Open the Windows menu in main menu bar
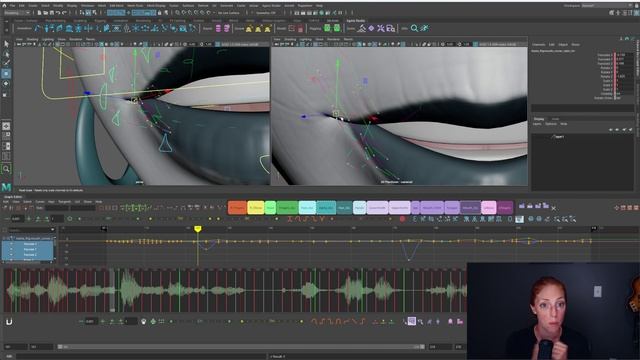The height and width of the screenshot is (360, 640). [87, 6]
